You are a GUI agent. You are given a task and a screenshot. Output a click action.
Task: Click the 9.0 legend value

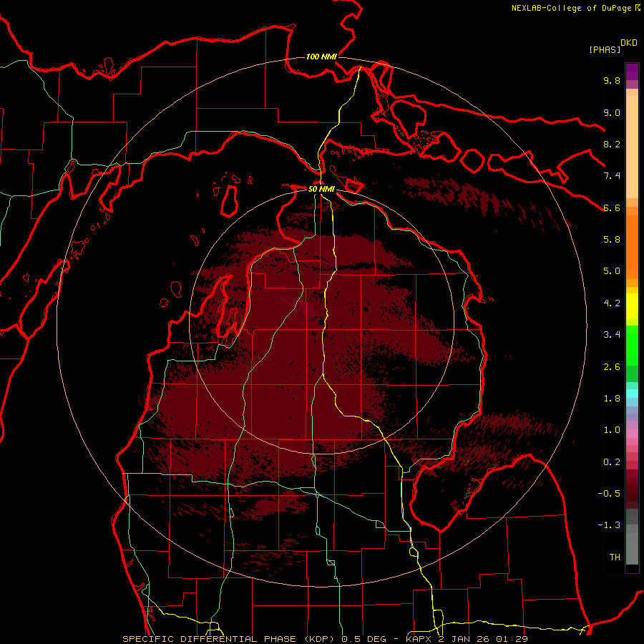(x=612, y=112)
